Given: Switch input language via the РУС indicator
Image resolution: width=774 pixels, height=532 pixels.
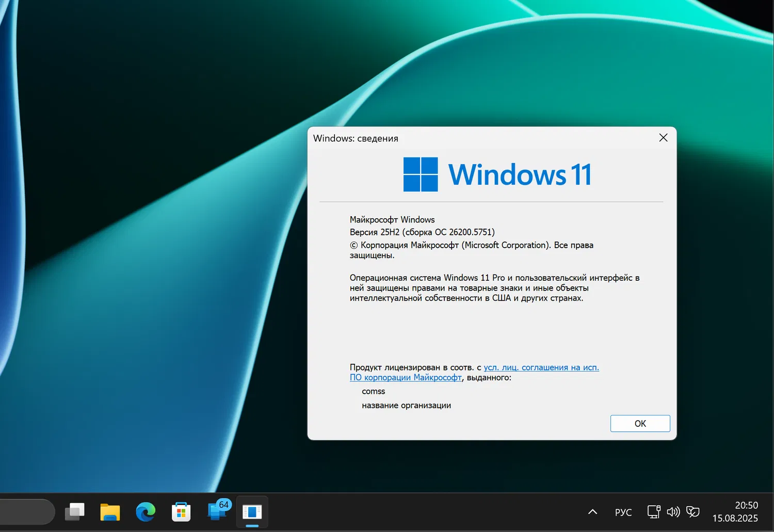Looking at the screenshot, I should pyautogui.click(x=623, y=511).
